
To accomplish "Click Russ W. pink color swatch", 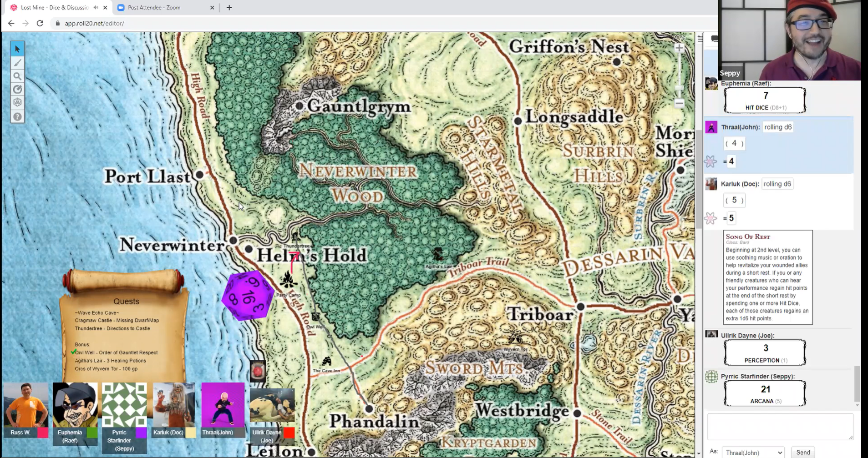I will tap(43, 433).
